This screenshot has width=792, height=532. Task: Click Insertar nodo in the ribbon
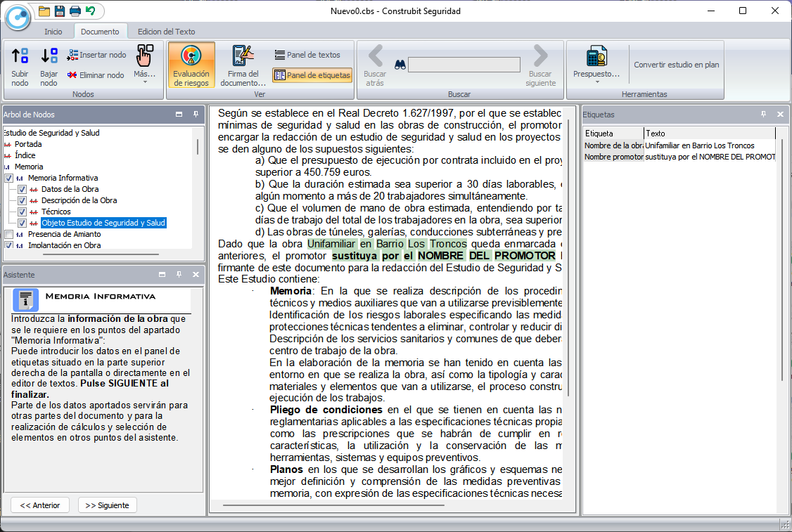point(97,55)
